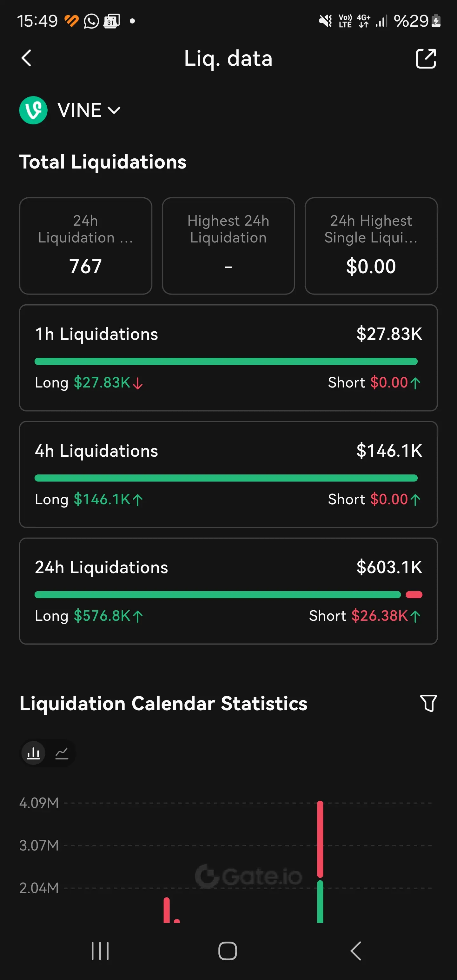Tap the 24h Highest Single Liquidation card
Viewport: 457px width, 980px height.
coord(371,246)
